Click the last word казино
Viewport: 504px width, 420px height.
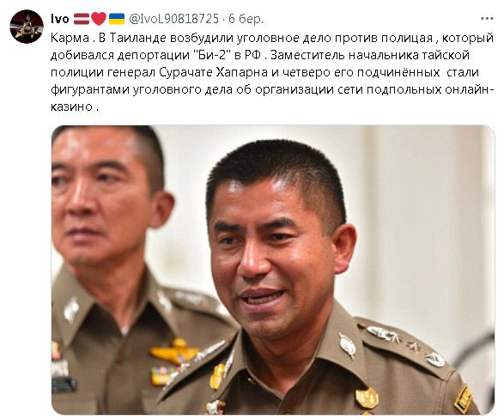tap(71, 107)
